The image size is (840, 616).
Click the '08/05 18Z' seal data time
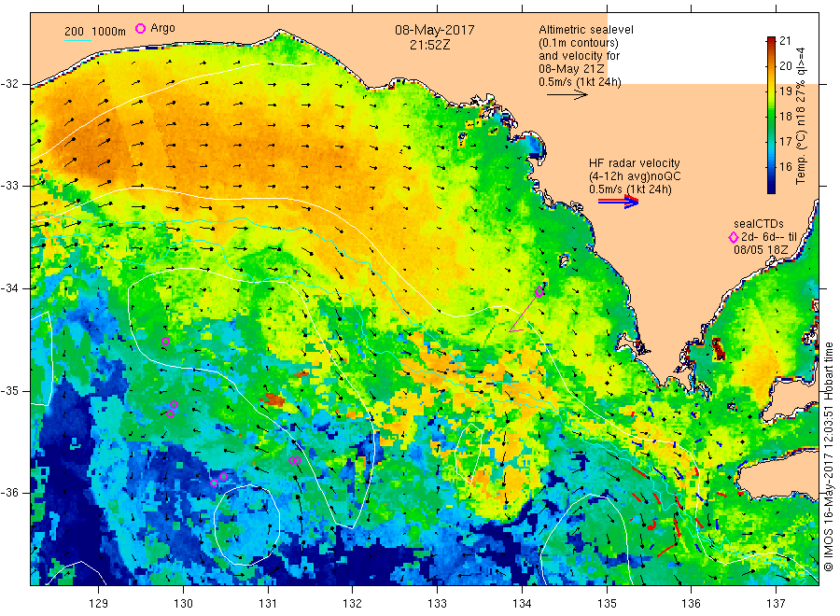tap(761, 249)
